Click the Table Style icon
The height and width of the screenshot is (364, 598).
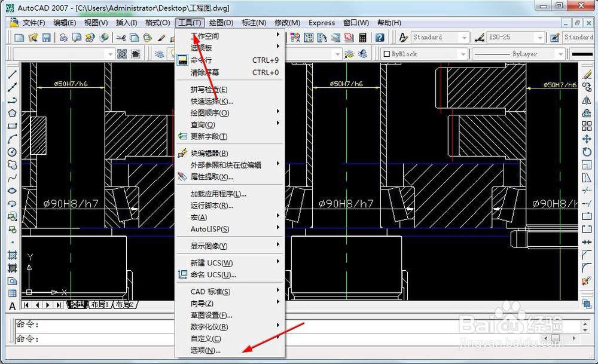point(555,37)
